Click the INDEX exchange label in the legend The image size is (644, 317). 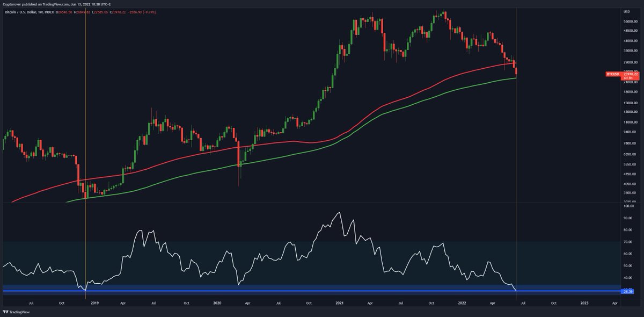click(50, 12)
